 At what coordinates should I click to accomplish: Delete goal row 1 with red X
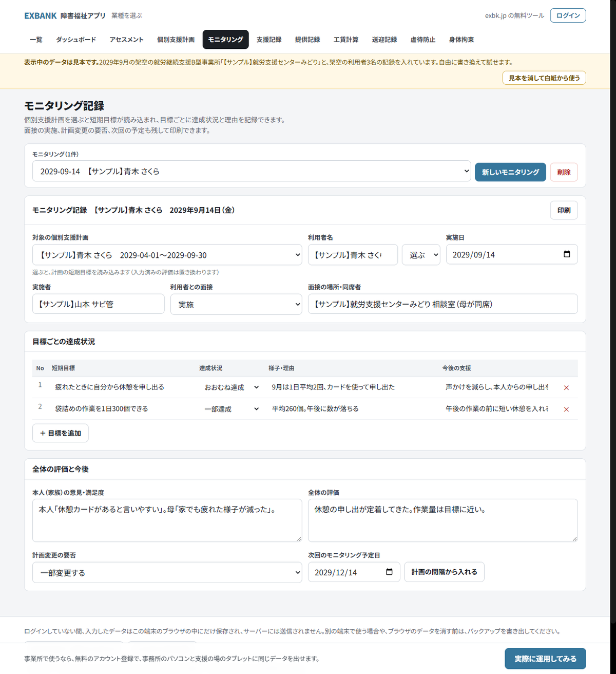pyautogui.click(x=566, y=388)
